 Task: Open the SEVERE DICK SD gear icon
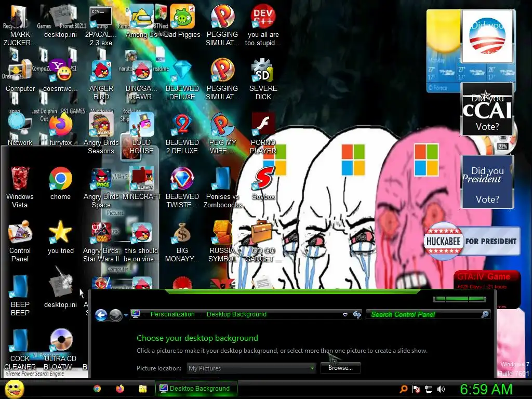[x=263, y=79]
